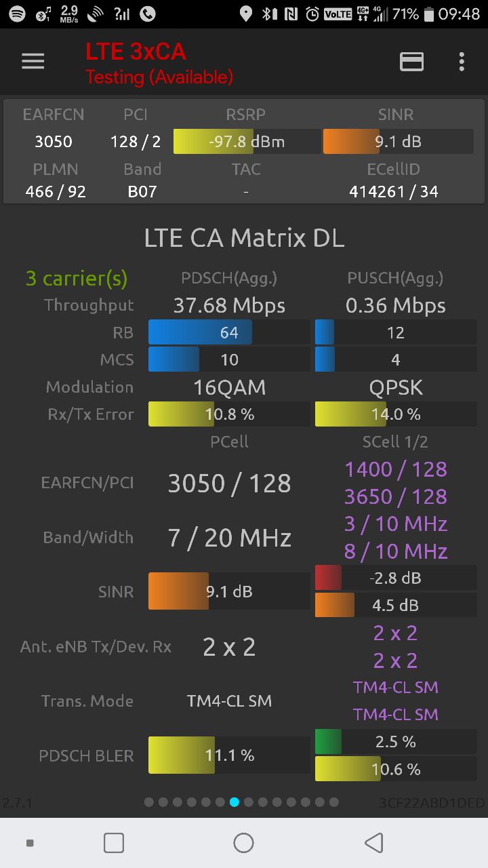Jump to the first page indicator dot

tap(149, 802)
